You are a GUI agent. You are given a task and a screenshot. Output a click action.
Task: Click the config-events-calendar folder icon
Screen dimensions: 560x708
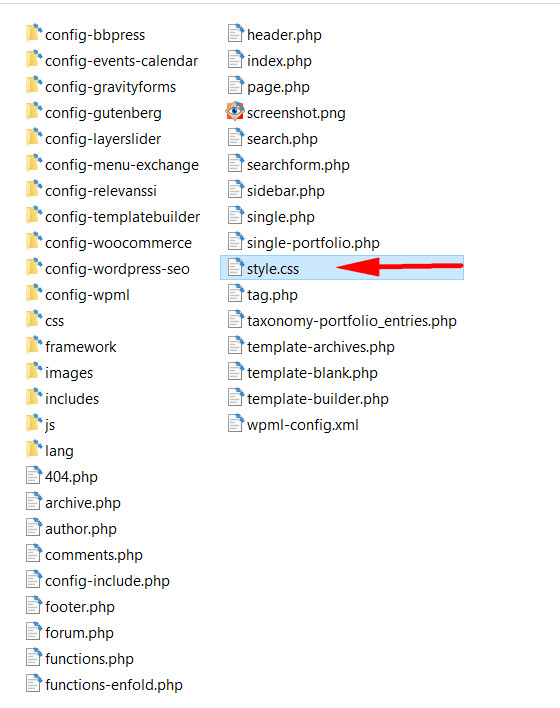click(34, 60)
